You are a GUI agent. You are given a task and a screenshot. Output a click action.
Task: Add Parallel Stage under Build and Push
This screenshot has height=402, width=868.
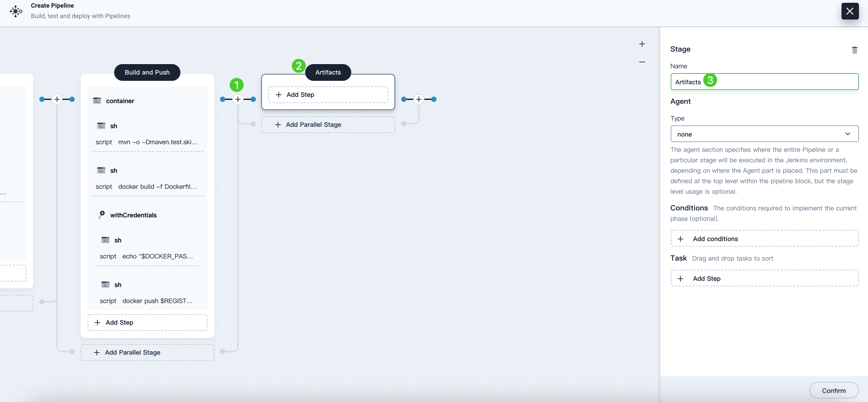pyautogui.click(x=147, y=353)
